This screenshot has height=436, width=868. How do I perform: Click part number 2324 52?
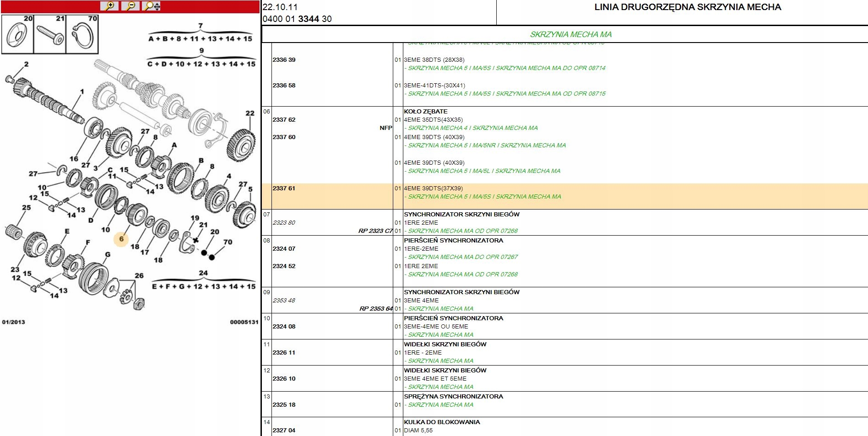[x=284, y=266]
